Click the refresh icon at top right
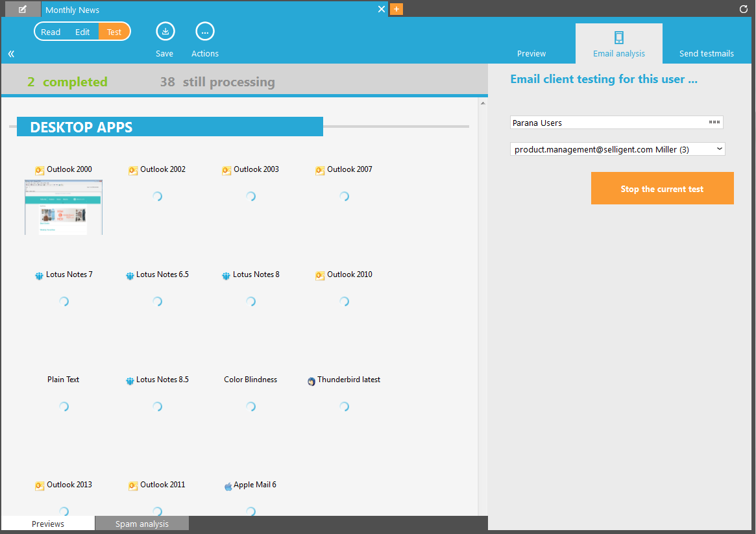 [x=744, y=9]
